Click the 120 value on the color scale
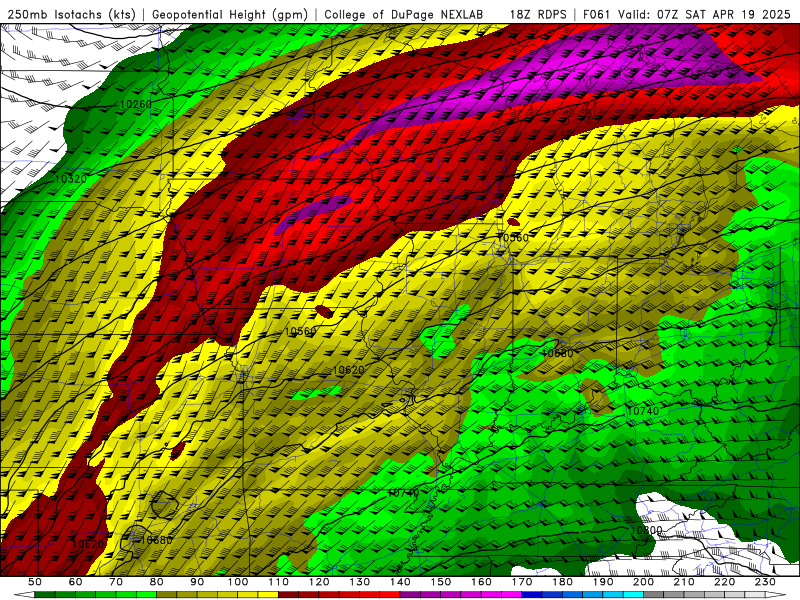800x600 pixels. (x=319, y=582)
